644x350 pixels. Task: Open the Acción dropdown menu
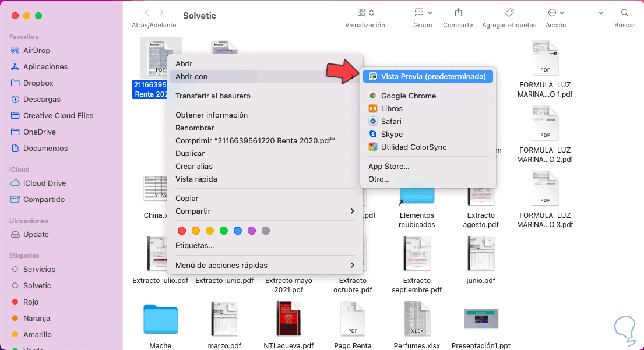pos(555,13)
